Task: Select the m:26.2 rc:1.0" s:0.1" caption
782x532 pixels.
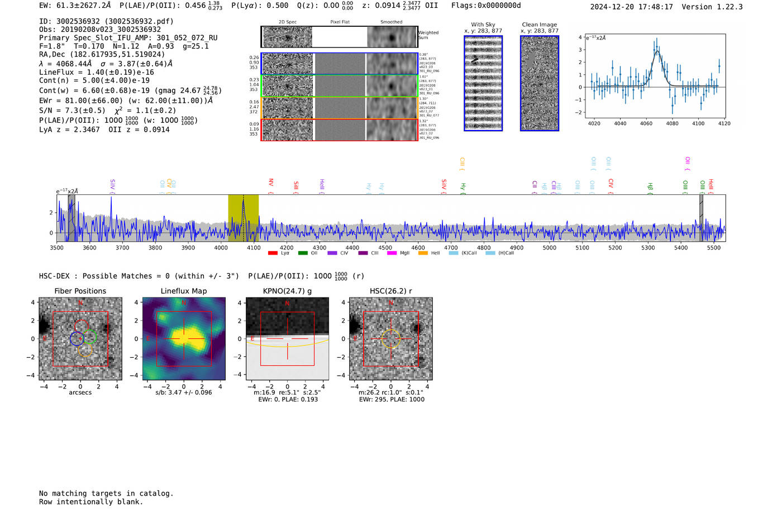Action: coord(391,392)
